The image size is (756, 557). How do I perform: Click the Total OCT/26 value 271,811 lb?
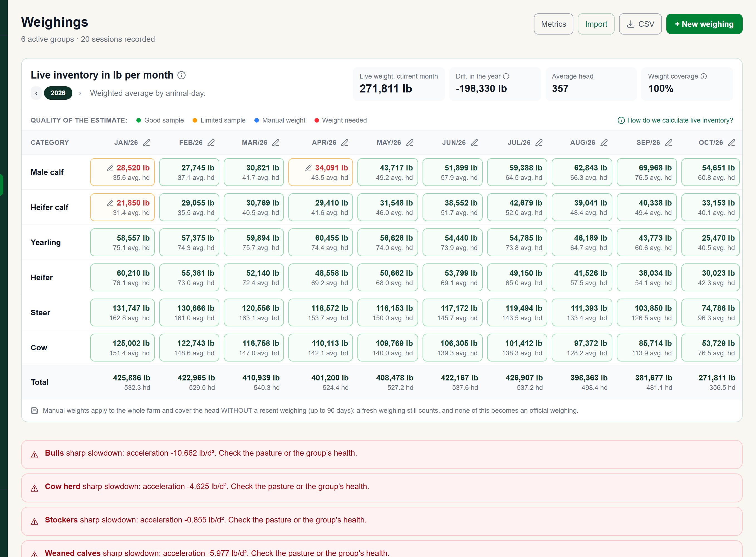(716, 378)
